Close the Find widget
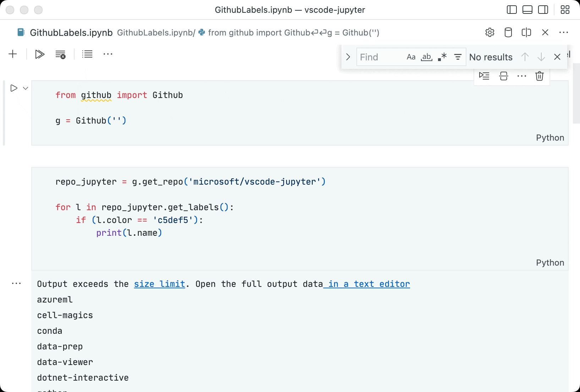The height and width of the screenshot is (392, 580). pyautogui.click(x=557, y=57)
